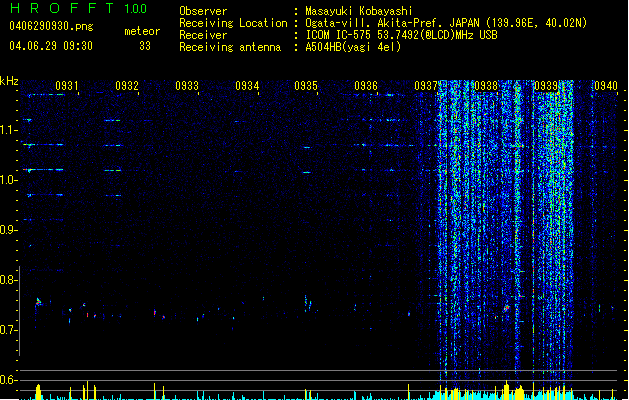
Task: Click the 0936 time marker
Action: 366,85
